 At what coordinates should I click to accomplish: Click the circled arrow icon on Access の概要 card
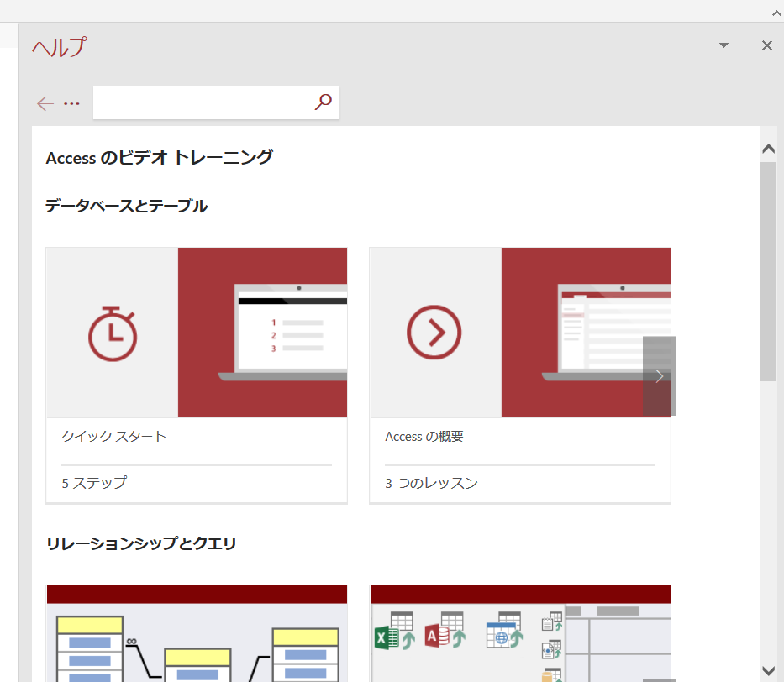tap(434, 333)
